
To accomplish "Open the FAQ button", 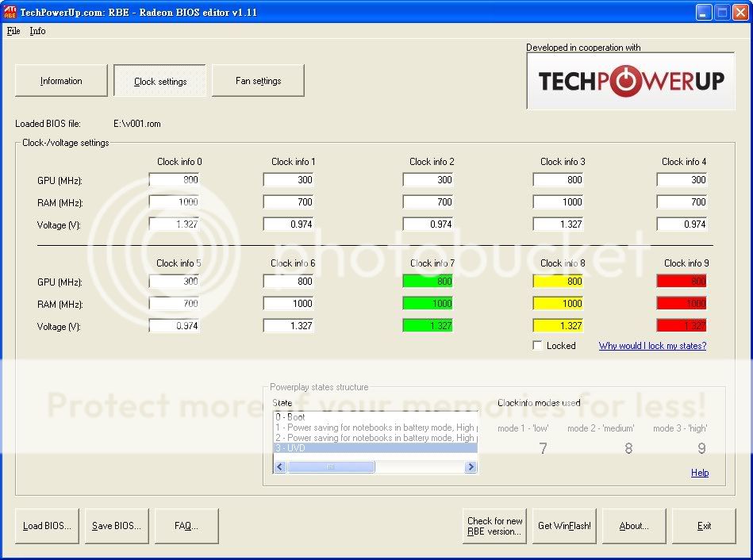I will coord(186,526).
